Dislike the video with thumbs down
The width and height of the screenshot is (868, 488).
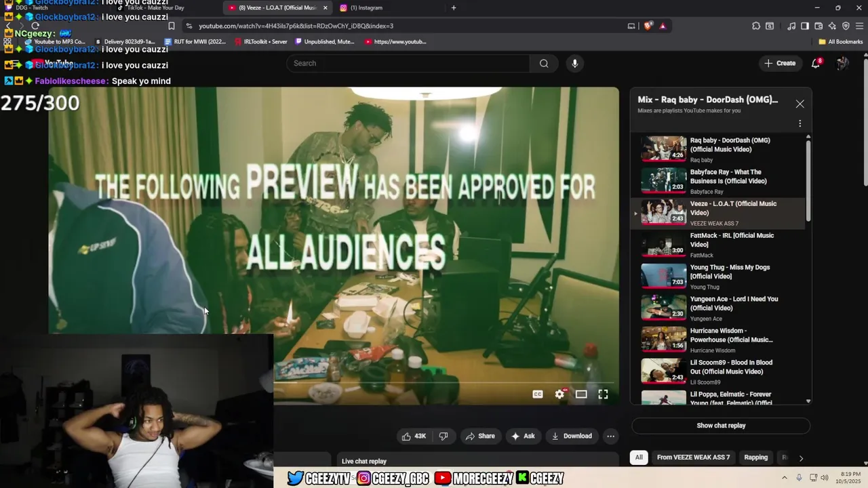[x=443, y=436]
